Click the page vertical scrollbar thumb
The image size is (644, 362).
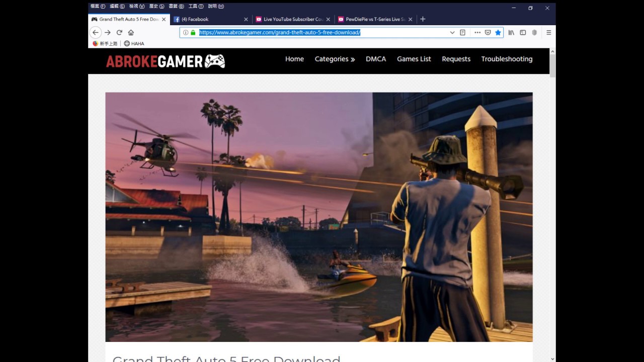(552, 66)
